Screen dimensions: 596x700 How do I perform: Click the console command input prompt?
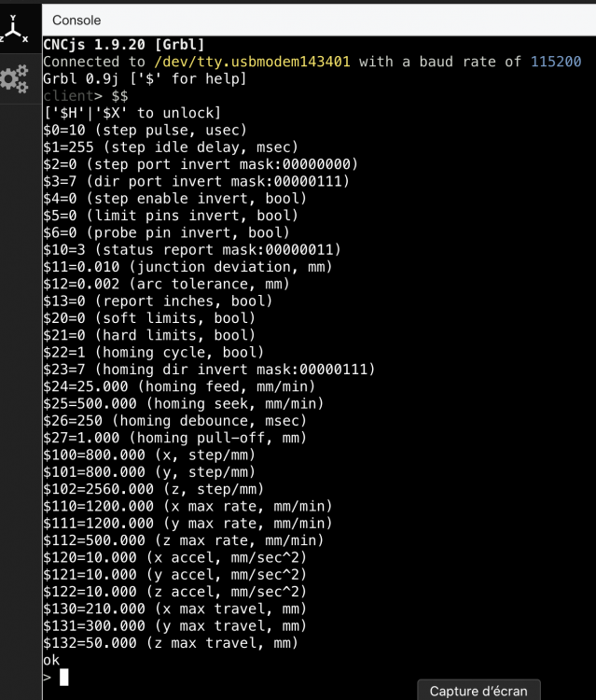(x=64, y=677)
